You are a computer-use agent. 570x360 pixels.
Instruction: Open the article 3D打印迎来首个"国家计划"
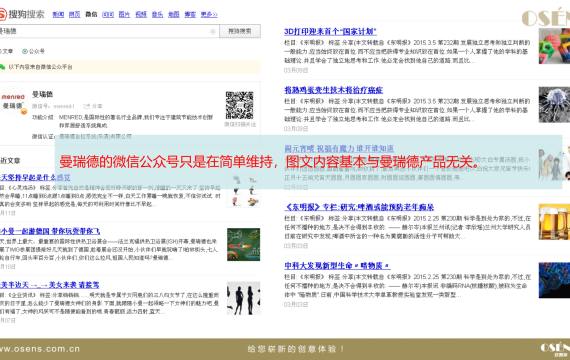coord(330,32)
